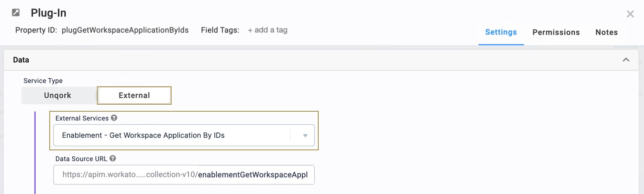The image size is (644, 194).
Task: Collapse the Data section chevron
Action: pyautogui.click(x=626, y=60)
